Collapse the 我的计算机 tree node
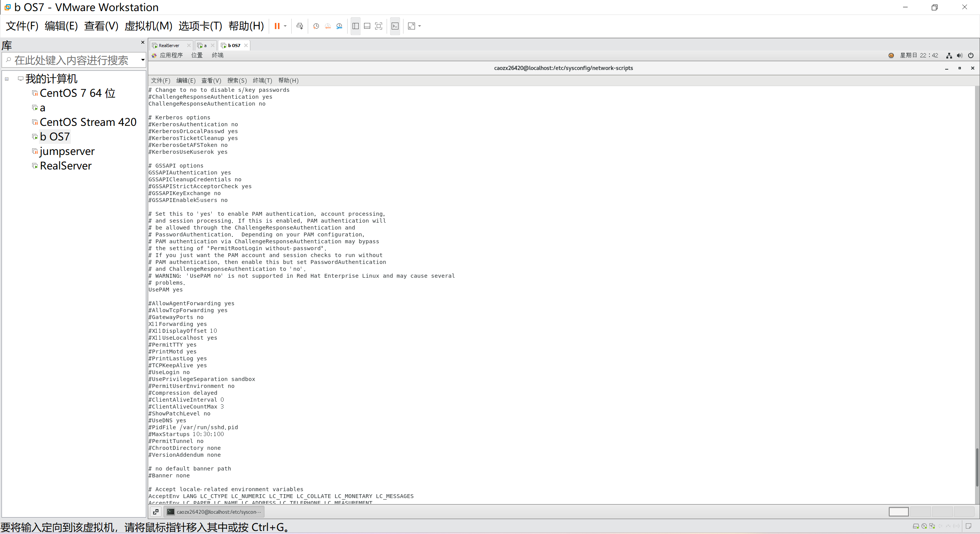The height and width of the screenshot is (534, 980). 7,79
